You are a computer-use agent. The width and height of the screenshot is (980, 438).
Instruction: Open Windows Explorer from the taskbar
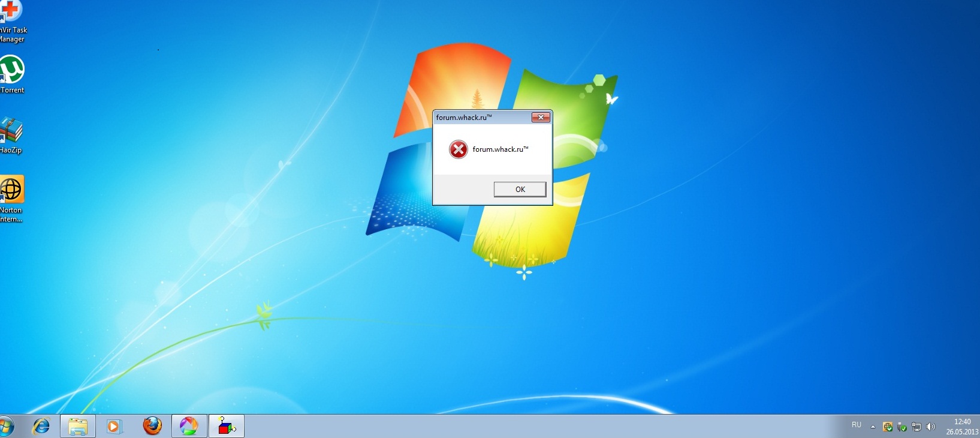[x=78, y=427]
